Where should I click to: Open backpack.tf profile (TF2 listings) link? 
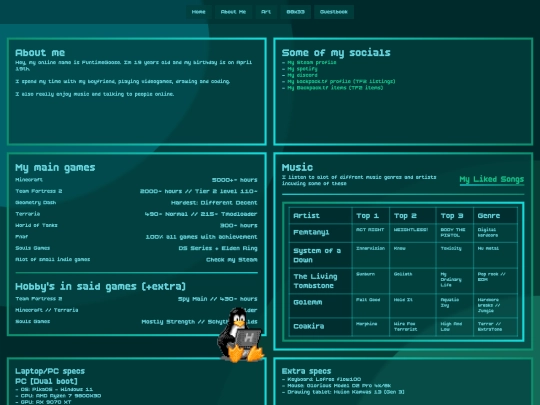click(341, 81)
